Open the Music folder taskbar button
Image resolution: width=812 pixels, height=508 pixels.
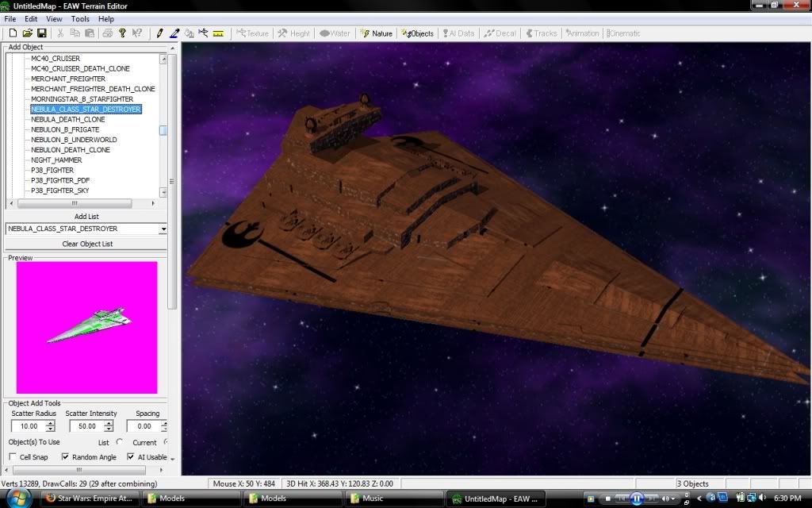click(x=395, y=498)
